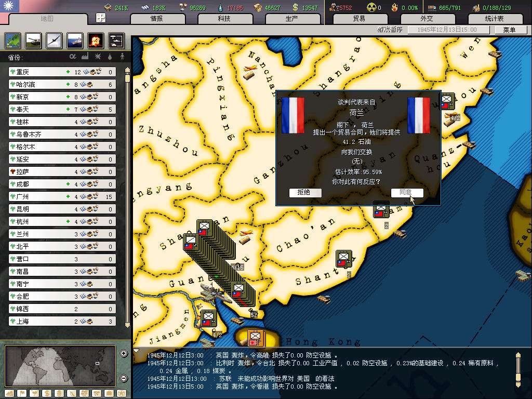Click 同意 to accept the trade offer

[x=407, y=193]
